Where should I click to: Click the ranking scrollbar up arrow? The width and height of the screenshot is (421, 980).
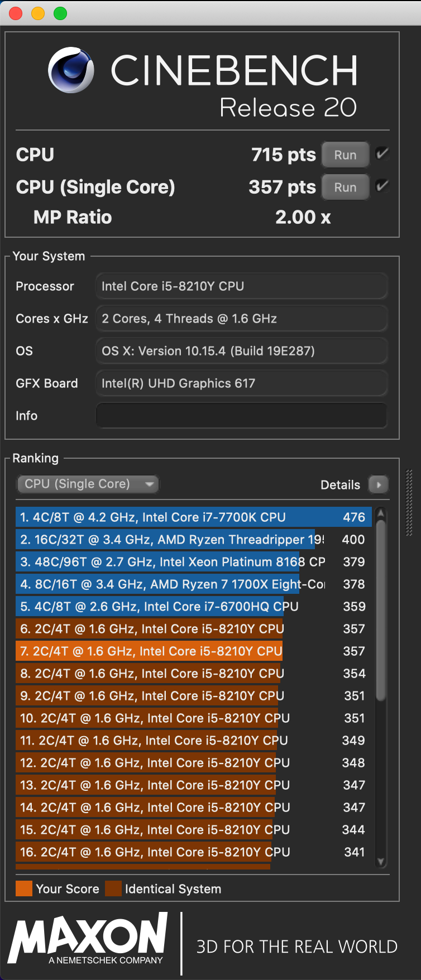[381, 512]
